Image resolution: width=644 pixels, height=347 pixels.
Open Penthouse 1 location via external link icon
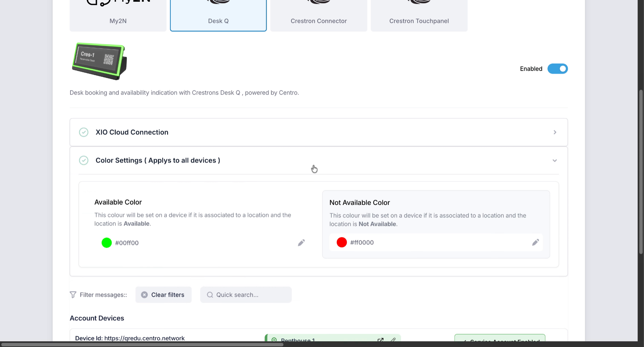(x=380, y=340)
